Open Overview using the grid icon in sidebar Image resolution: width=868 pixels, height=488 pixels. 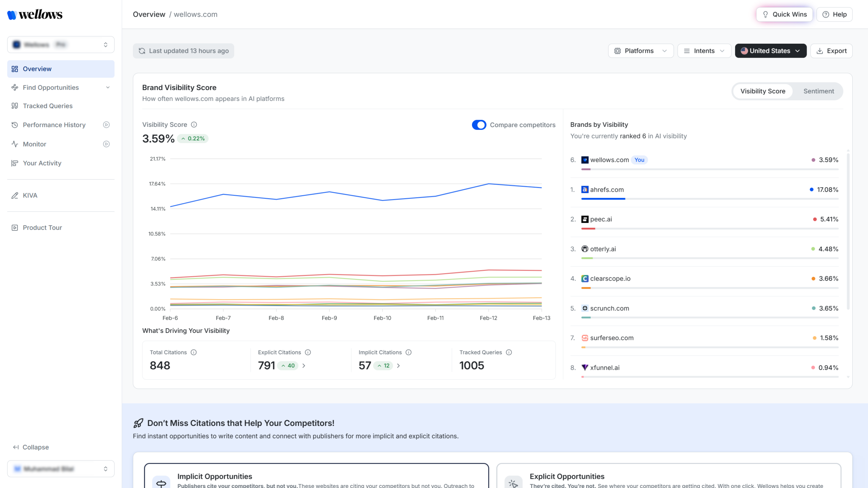15,69
